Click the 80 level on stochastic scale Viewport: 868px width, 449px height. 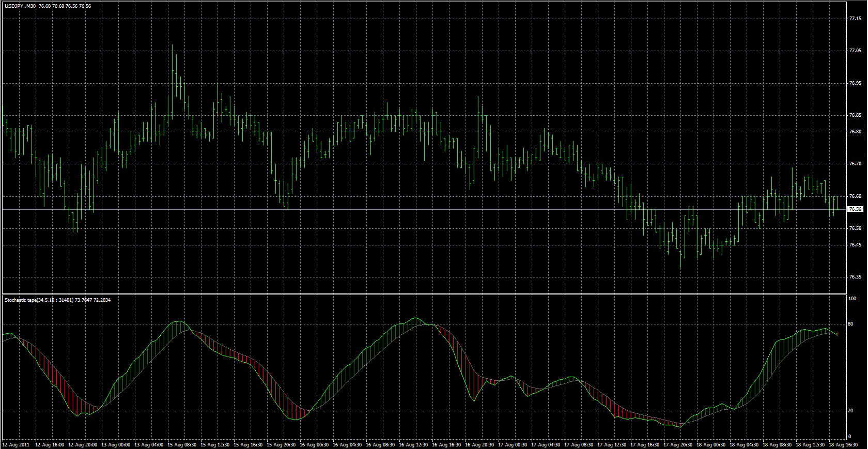tap(851, 324)
